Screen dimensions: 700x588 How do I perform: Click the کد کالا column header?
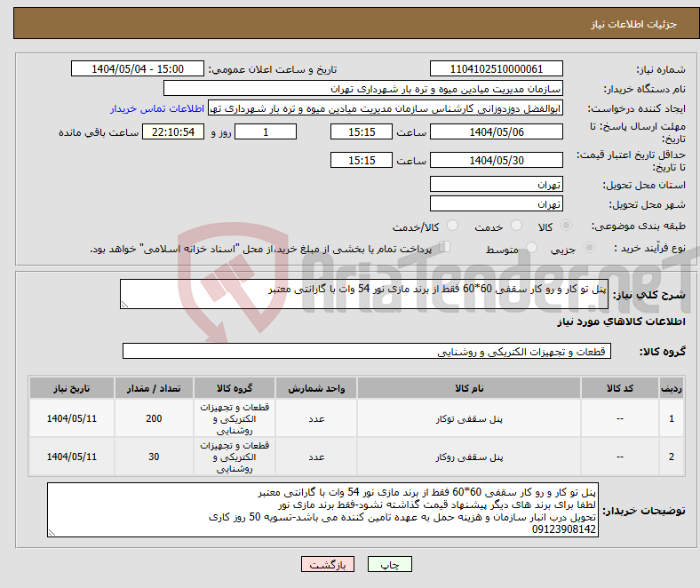point(620,388)
